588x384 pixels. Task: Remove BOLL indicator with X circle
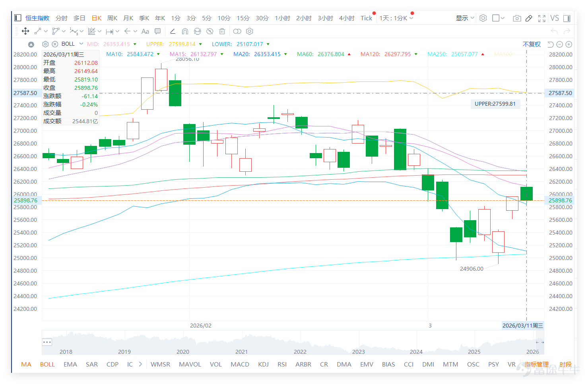click(55, 44)
